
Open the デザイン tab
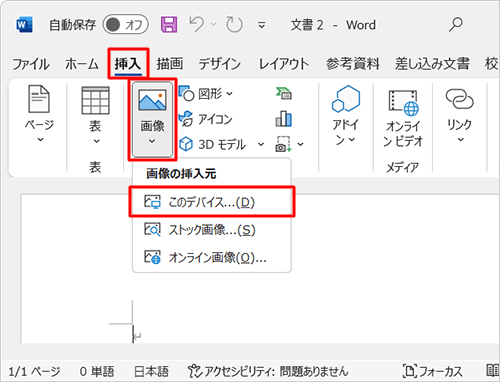(220, 64)
